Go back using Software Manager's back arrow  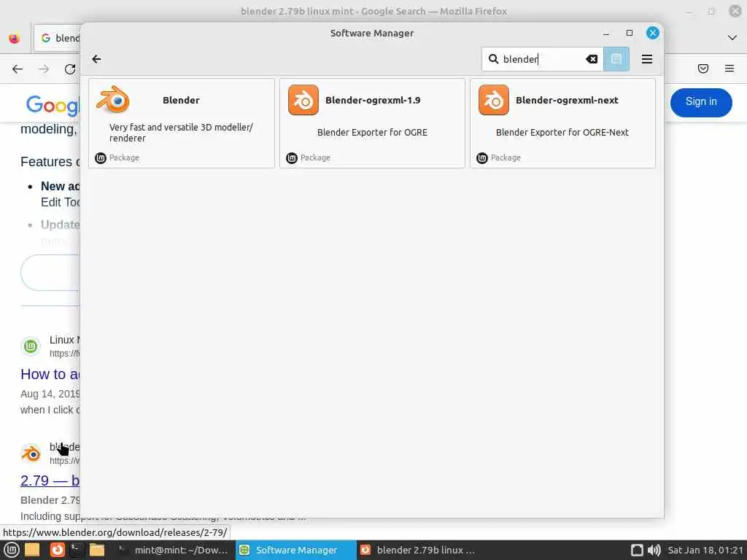click(96, 59)
